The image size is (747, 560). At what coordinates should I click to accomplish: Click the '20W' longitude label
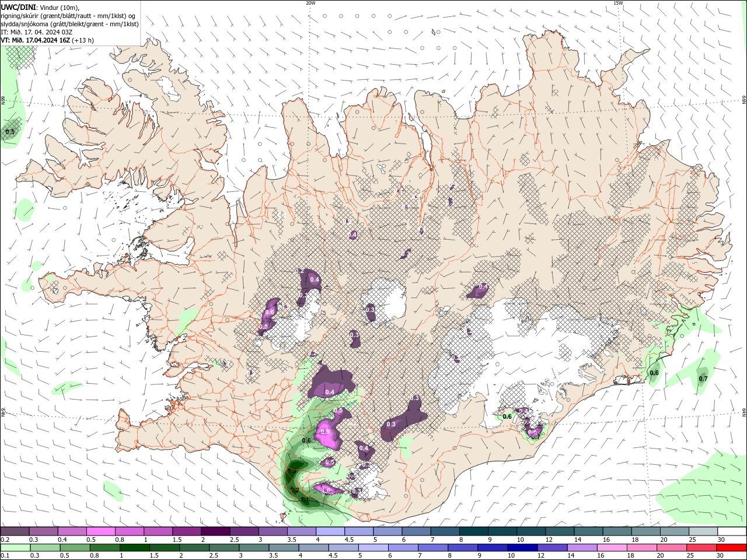pos(310,3)
